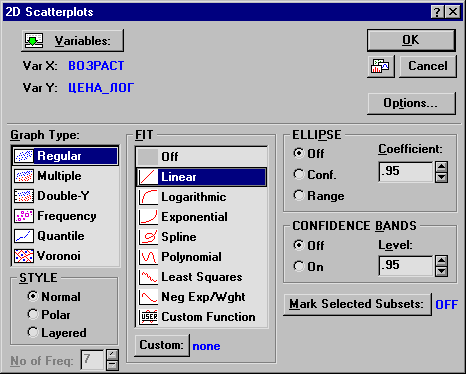Click the Cancel button
The width and height of the screenshot is (466, 374).
point(428,66)
